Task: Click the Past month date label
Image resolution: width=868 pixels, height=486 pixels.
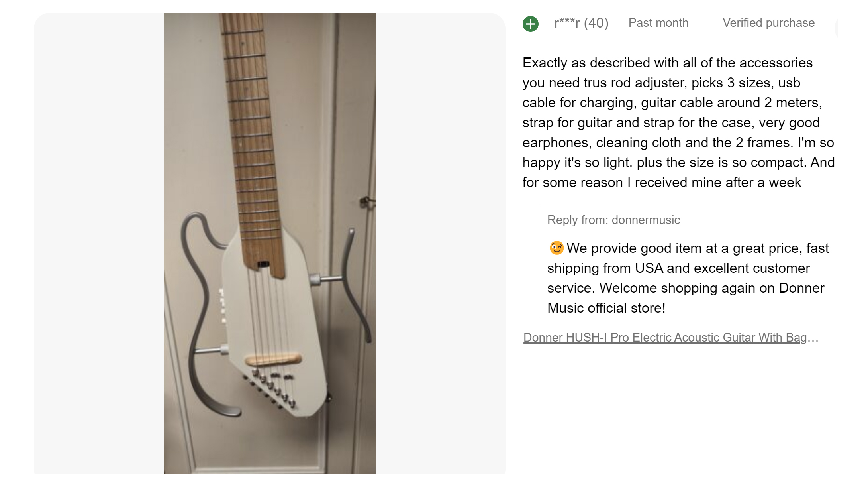Action: click(658, 23)
